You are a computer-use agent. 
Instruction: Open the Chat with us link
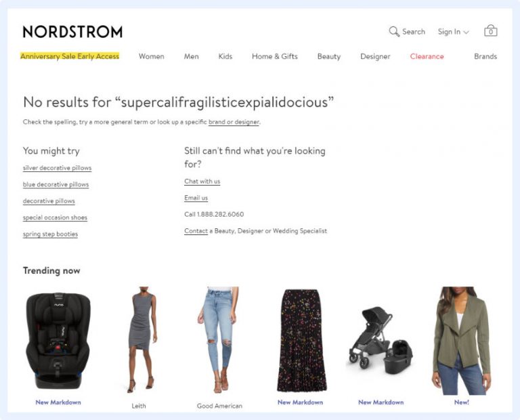202,181
